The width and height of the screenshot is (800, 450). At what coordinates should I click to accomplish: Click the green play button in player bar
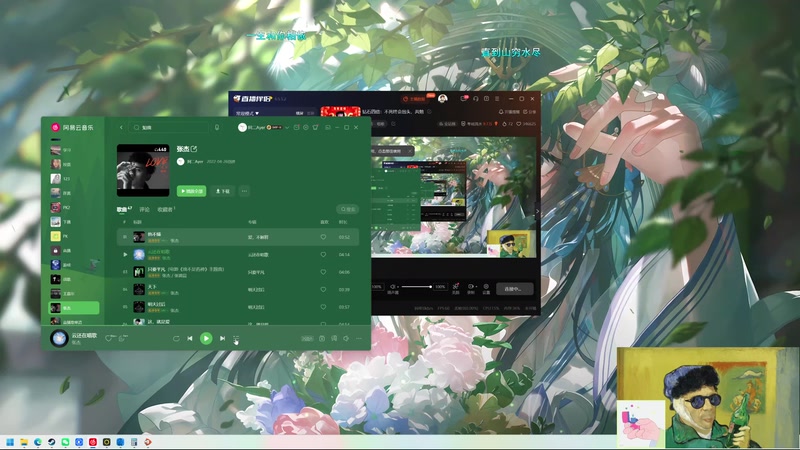click(x=206, y=338)
